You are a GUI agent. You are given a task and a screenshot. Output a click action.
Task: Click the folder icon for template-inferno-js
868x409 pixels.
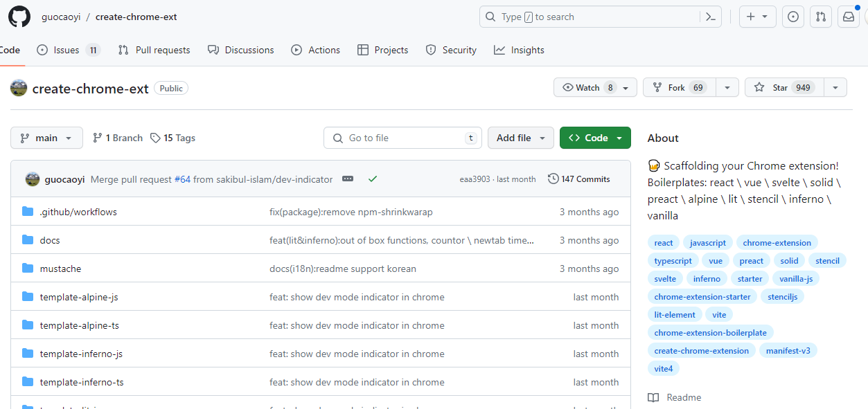(28, 354)
